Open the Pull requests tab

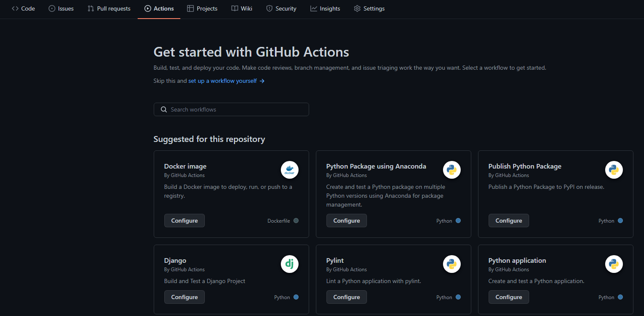109,8
